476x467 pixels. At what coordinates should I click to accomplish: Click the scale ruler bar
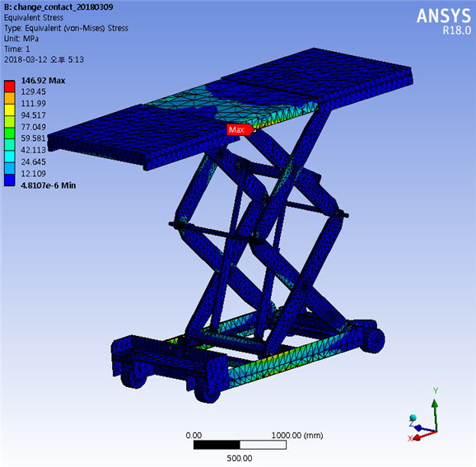(240, 445)
